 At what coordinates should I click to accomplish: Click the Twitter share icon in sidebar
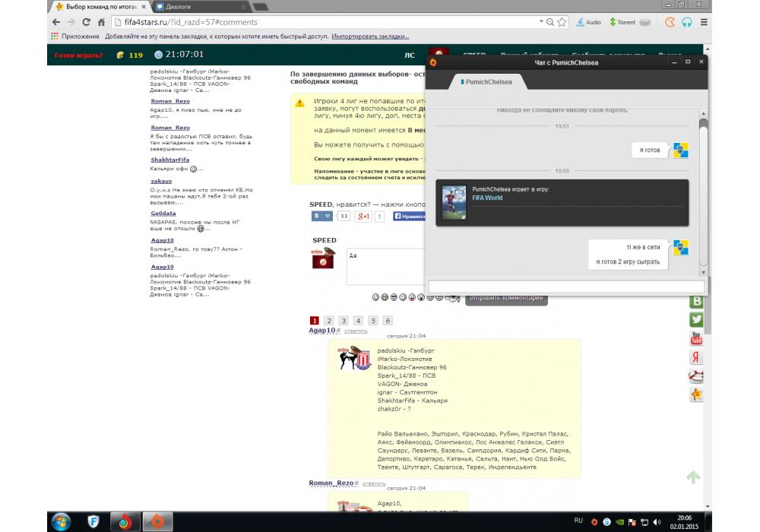point(695,320)
